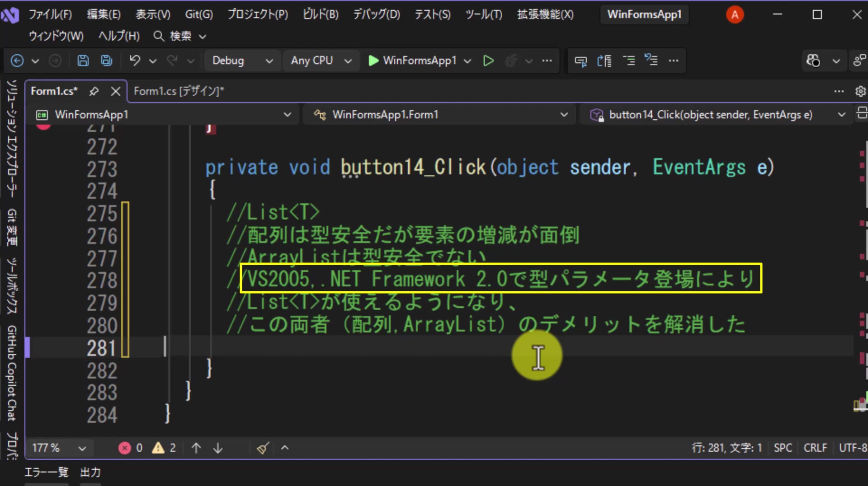Switch to Form1.cs [デザイン] tab
The height and width of the screenshot is (486, 868).
179,91
